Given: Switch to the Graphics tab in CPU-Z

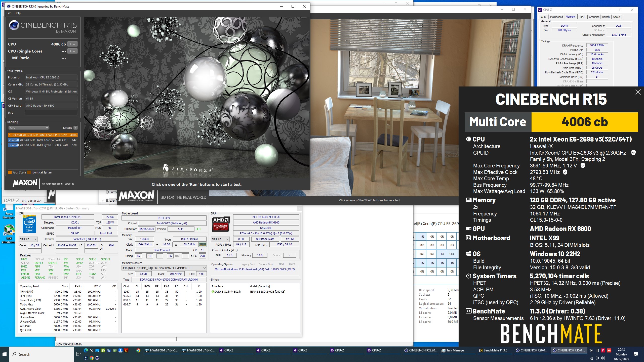Looking at the screenshot, I should coord(594,17).
